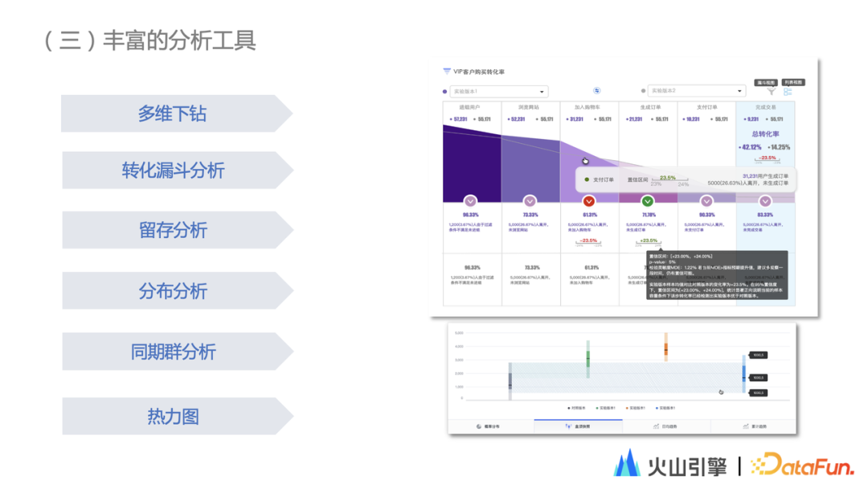Screen dimensions: 868x485
Task: Toggle the blue 实验版本 legend item
Action: 665,408
